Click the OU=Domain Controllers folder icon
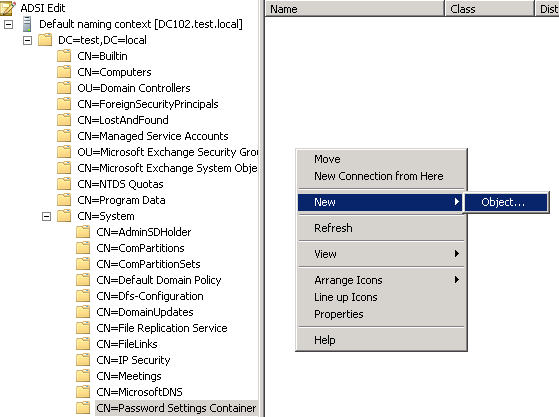Screen dimensions: 559x417 tap(64, 88)
